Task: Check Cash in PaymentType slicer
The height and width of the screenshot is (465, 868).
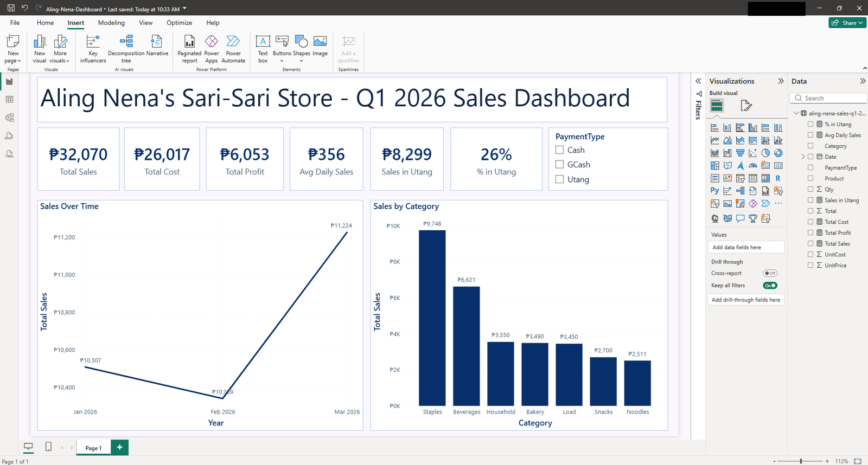Action: click(x=560, y=150)
